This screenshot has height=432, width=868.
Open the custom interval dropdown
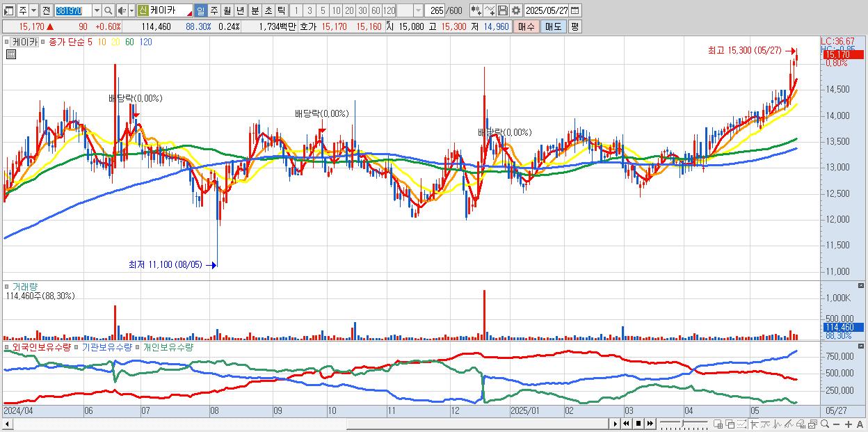(418, 10)
